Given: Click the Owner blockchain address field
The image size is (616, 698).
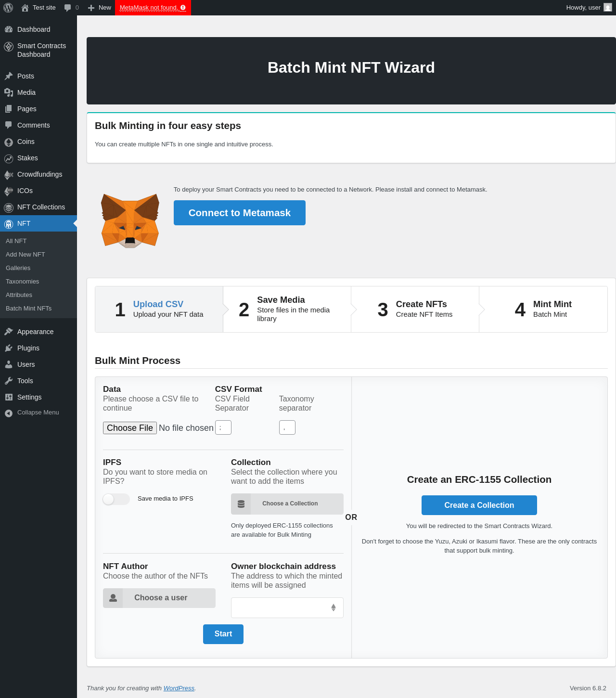Looking at the screenshot, I should (x=287, y=608).
